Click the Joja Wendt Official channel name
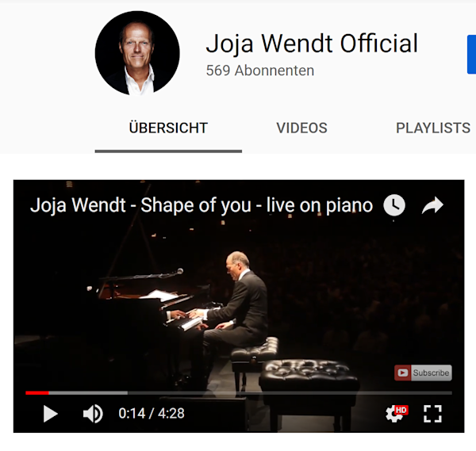476x451 pixels. pos(312,44)
